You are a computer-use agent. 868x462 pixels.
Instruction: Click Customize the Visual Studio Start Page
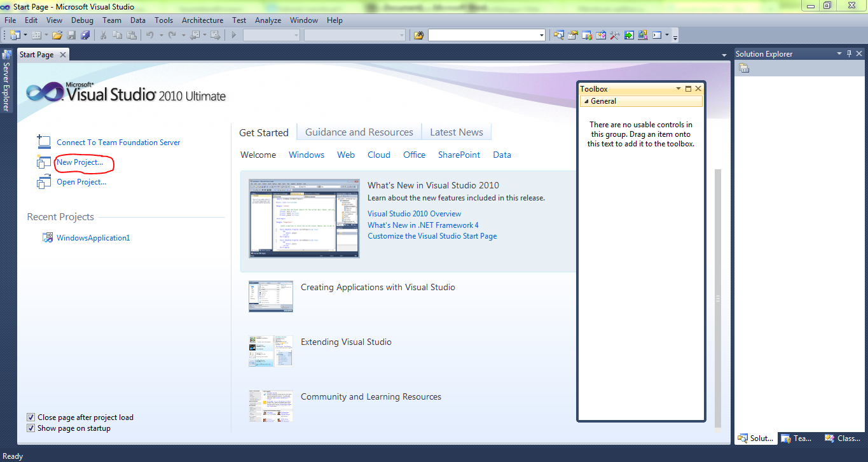[x=432, y=236]
